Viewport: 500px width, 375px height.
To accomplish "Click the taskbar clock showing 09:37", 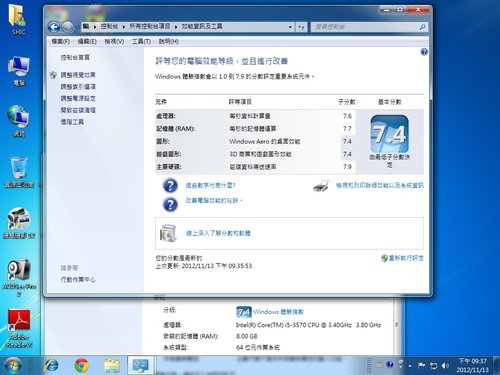I will point(473,365).
